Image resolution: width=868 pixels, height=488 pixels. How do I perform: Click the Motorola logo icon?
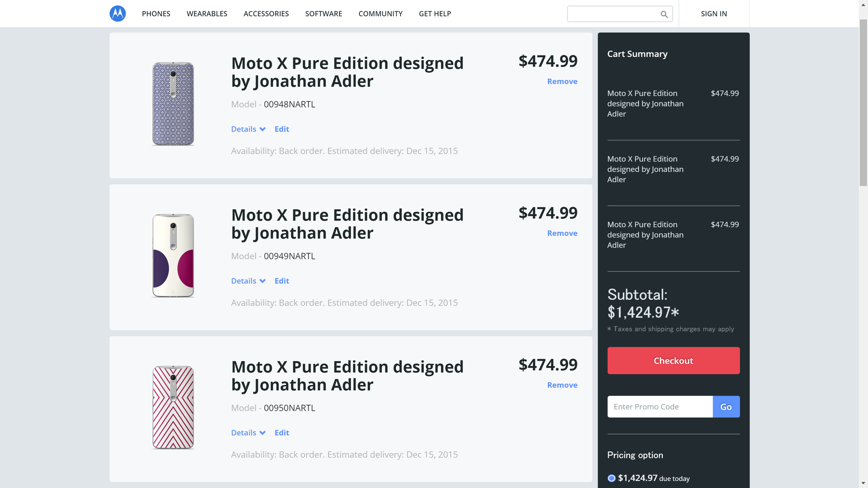point(118,14)
